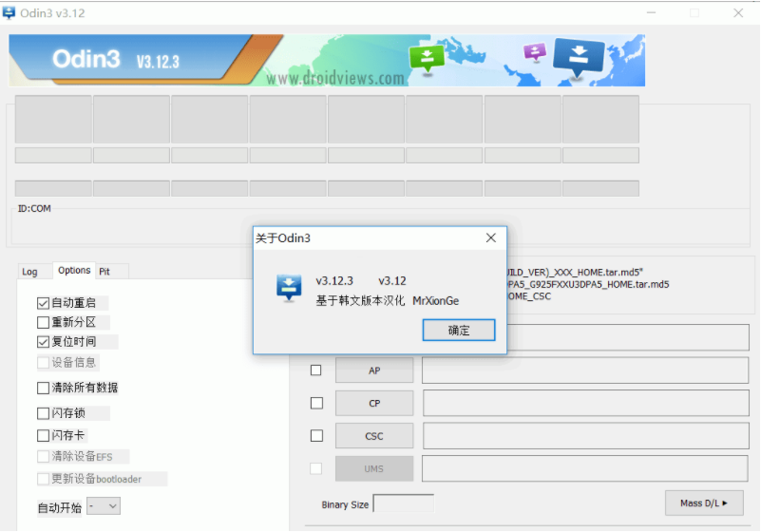Tick the checkbox beside CP
Viewport: 761px width, 532px height.
[x=316, y=404]
